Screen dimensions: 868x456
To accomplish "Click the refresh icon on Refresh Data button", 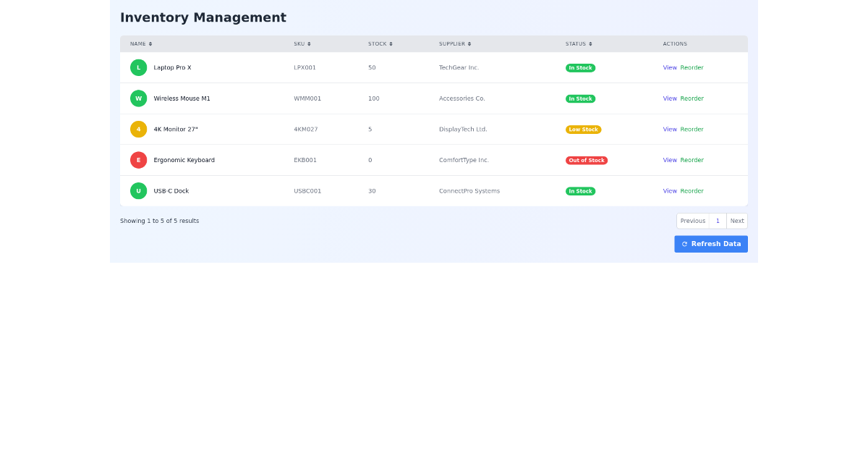I will point(684,244).
